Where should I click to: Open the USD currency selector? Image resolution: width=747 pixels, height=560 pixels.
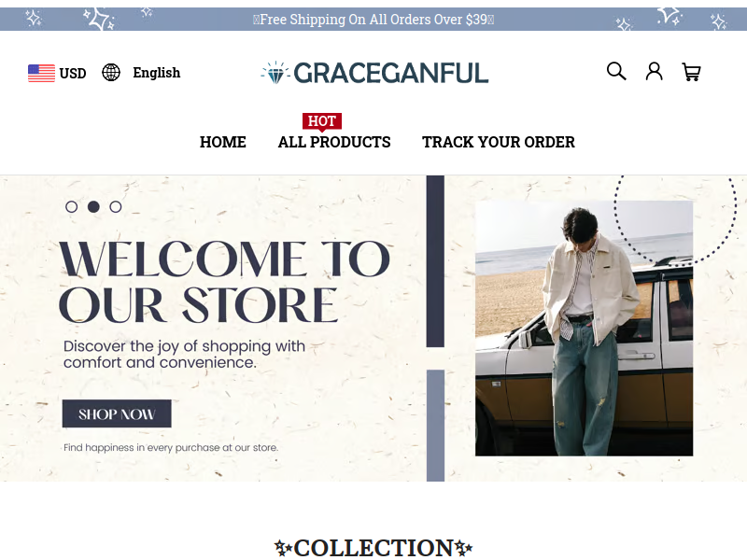(73, 74)
